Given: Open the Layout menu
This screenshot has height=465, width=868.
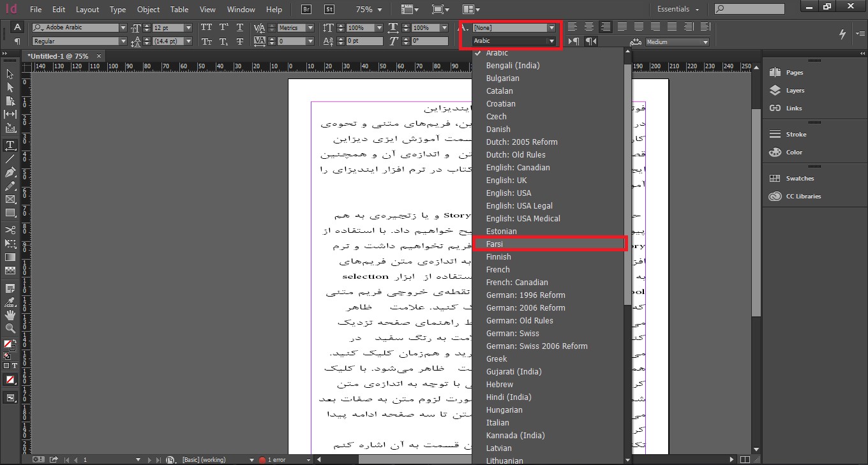Looking at the screenshot, I should point(87,10).
